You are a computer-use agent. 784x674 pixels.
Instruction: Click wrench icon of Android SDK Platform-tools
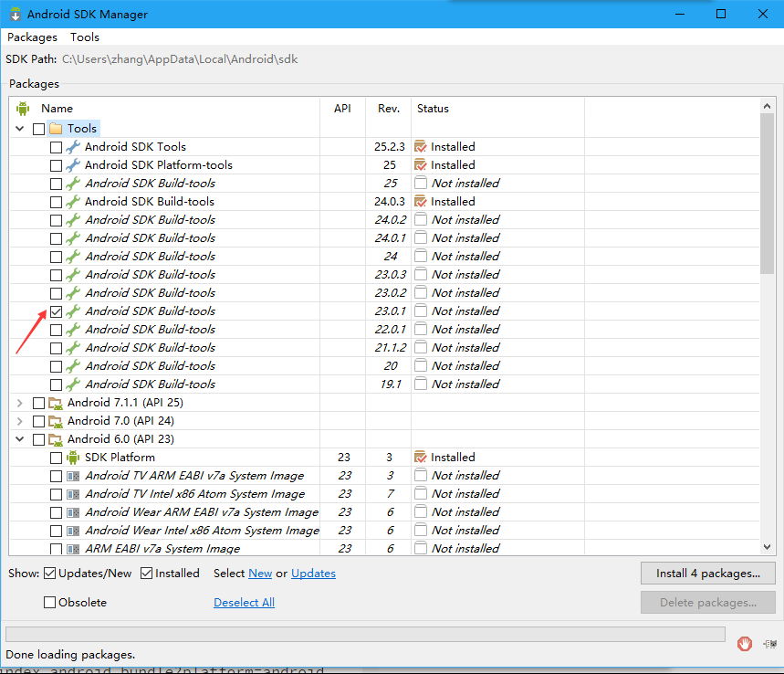click(x=73, y=165)
